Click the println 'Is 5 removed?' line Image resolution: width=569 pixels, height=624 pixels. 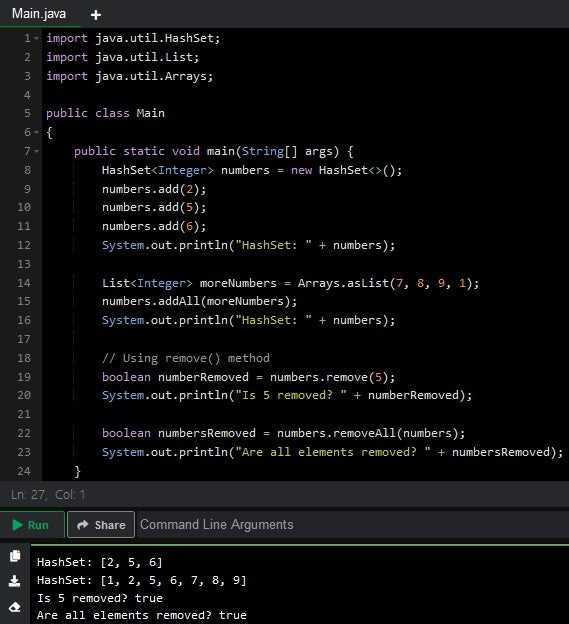click(x=287, y=395)
